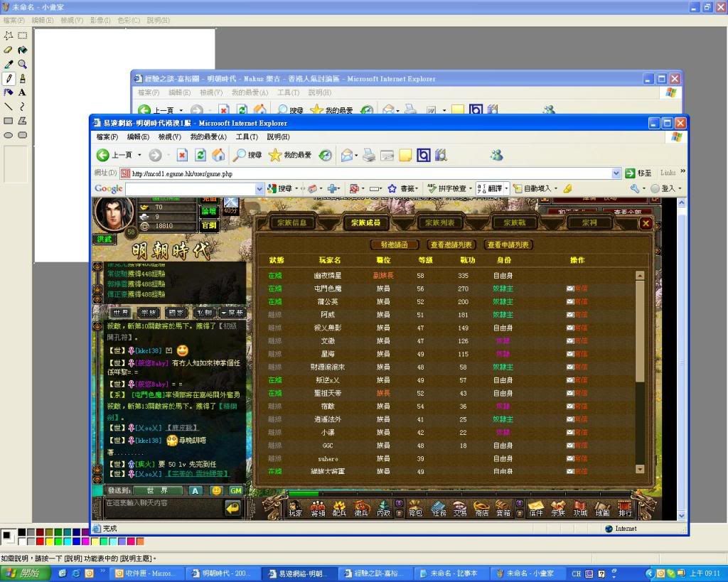Open the 翻譯 translate dropdown
Screen dimensions: 728x582
(506, 188)
